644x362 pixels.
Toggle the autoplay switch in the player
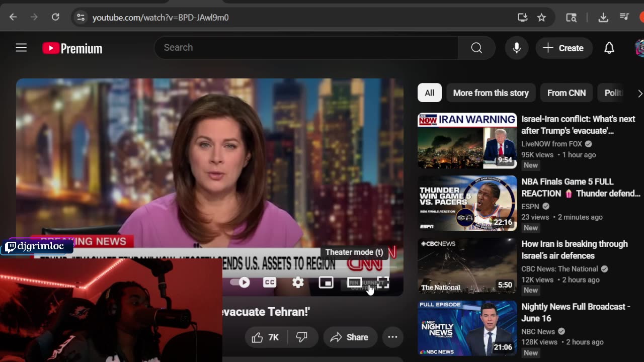pos(240,283)
